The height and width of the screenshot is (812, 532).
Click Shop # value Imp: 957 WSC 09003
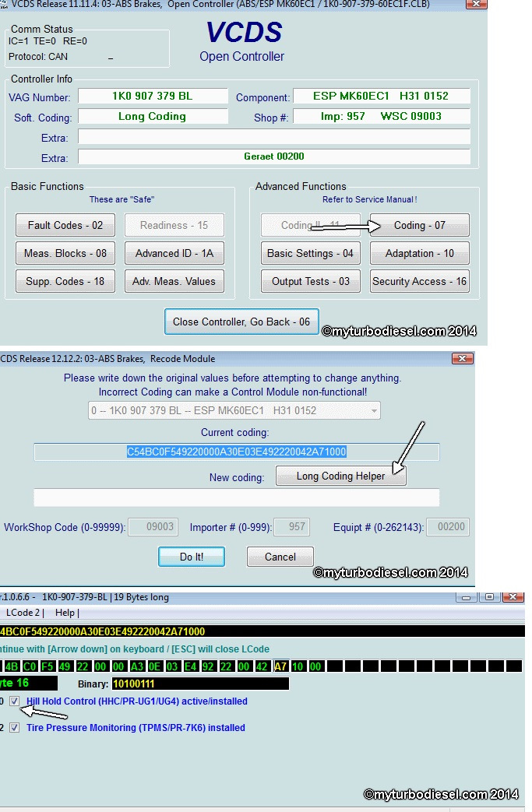382,117
